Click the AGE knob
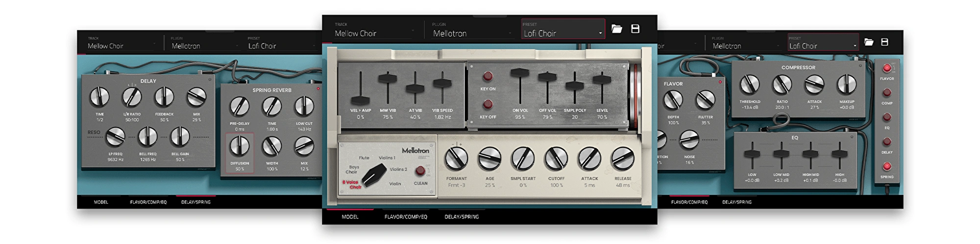This screenshot has height=244, width=980. pyautogui.click(x=490, y=159)
